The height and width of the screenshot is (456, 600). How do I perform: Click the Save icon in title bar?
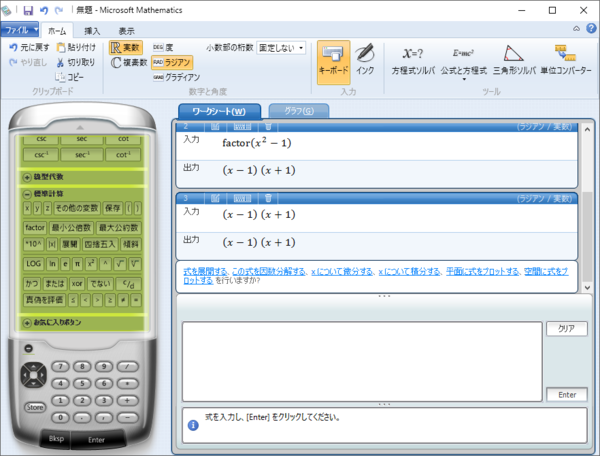pos(28,10)
